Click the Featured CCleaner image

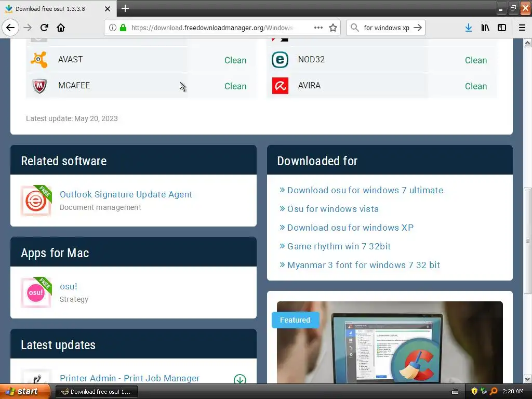click(x=390, y=342)
